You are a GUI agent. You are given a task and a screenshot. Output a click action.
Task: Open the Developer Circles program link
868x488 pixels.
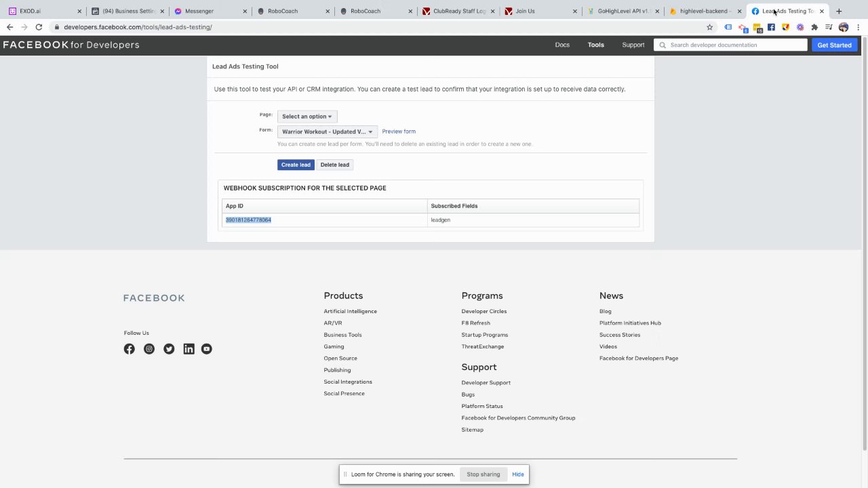[x=484, y=311]
